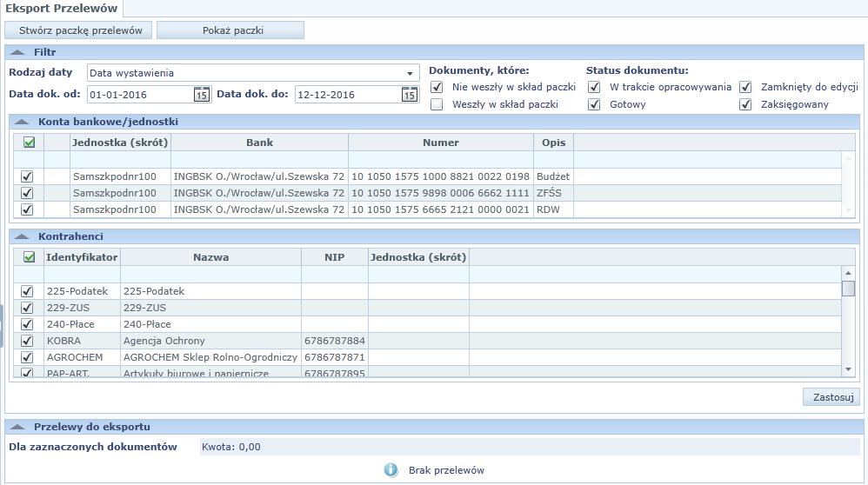This screenshot has height=485, width=868.
Task: Uncheck the AGROCHEM contractor row
Action: coord(27,357)
